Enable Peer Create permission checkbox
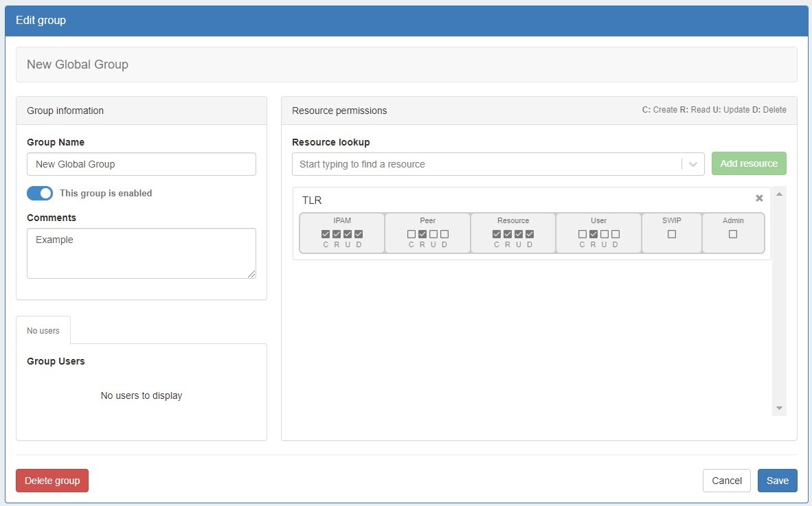The image size is (812, 506). 411,234
